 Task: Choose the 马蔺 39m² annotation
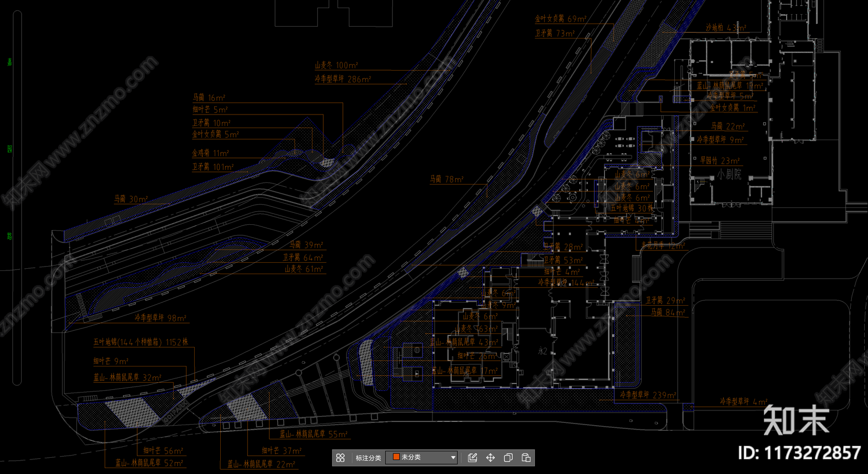(306, 245)
